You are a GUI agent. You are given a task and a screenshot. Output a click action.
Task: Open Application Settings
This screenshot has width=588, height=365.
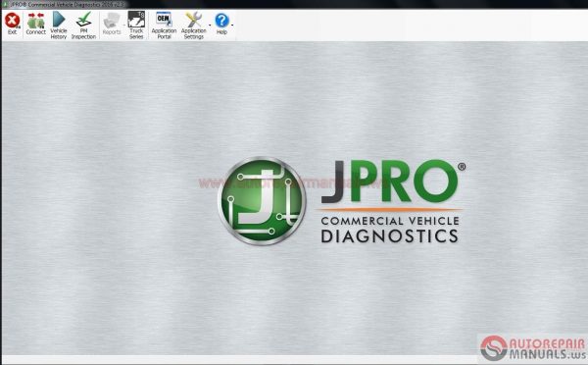[193, 25]
